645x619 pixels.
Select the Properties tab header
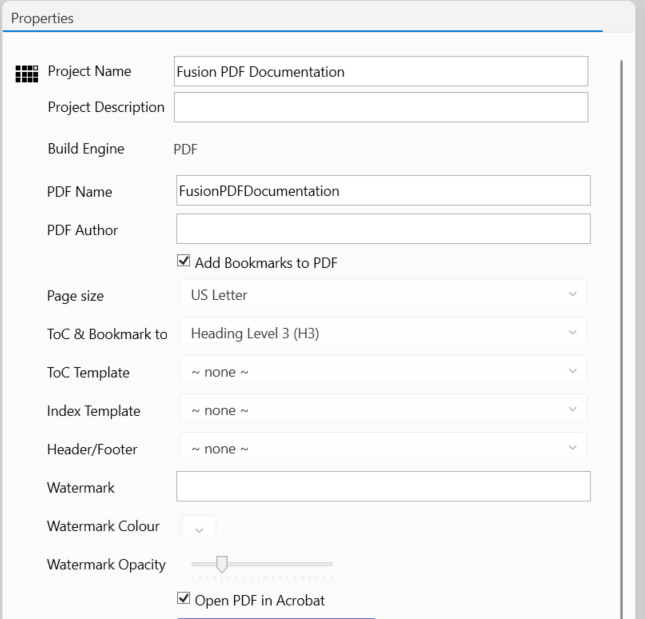[35, 18]
